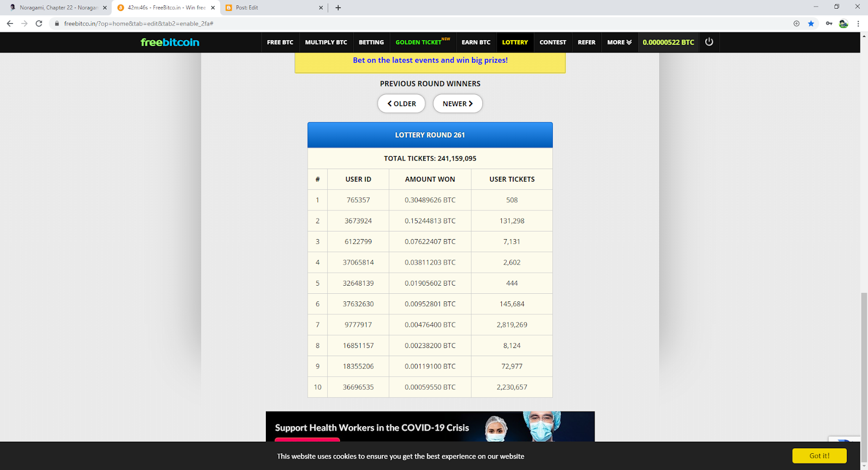The width and height of the screenshot is (868, 470).
Task: Click LOTTERY ROUND 261 header
Action: [430, 135]
